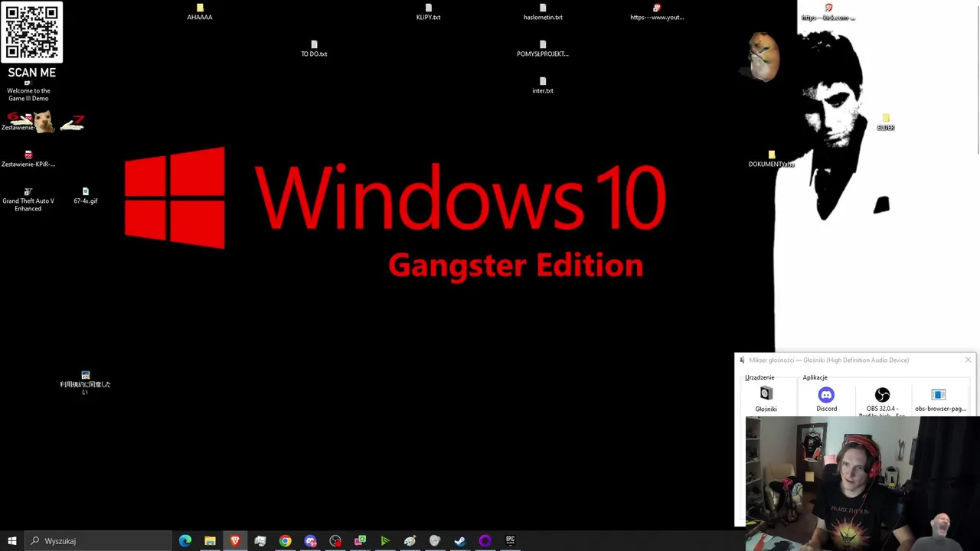Select inter.txt file on desktop
980x551 pixels.
pyautogui.click(x=543, y=86)
